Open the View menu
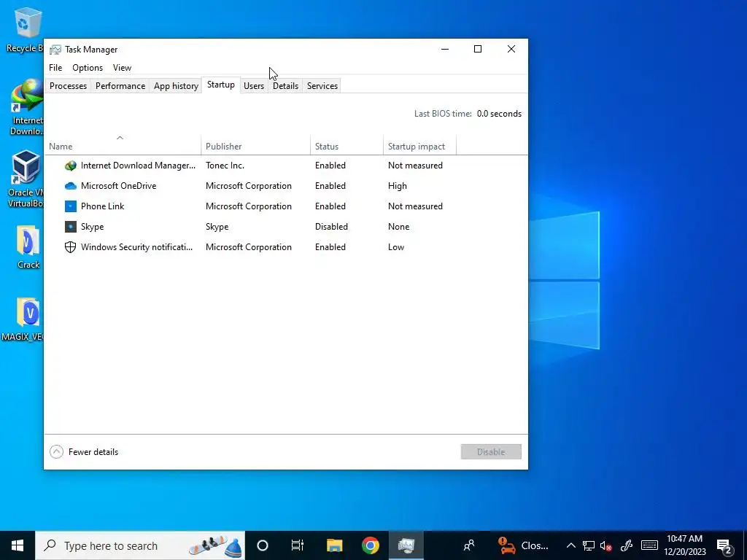The image size is (747, 560). coord(122,68)
